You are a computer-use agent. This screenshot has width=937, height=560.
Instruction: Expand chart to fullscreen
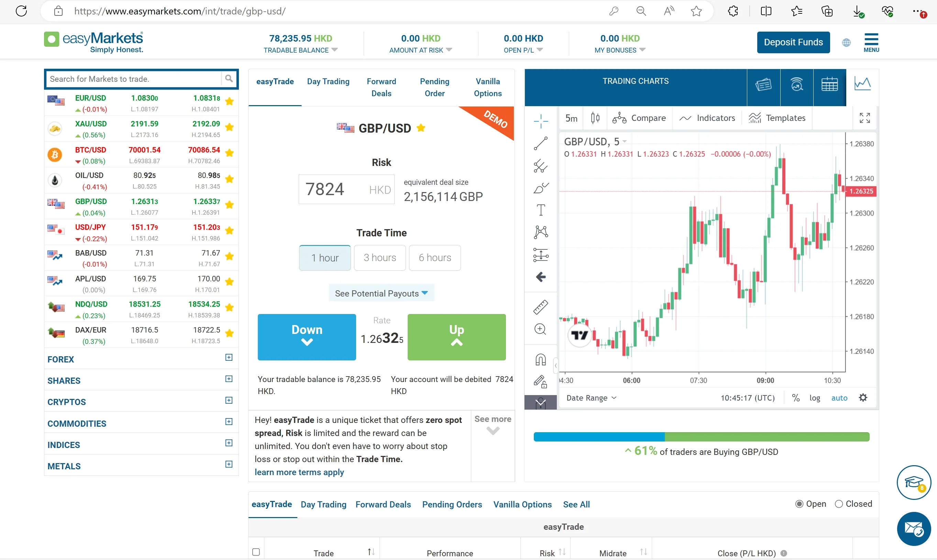pyautogui.click(x=864, y=118)
